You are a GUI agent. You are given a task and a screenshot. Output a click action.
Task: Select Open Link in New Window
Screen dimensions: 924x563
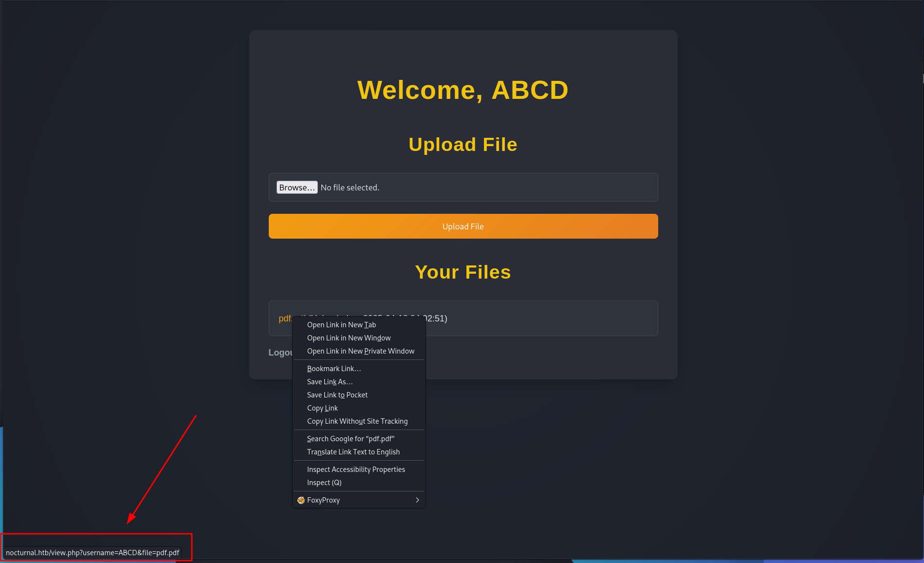pyautogui.click(x=349, y=338)
